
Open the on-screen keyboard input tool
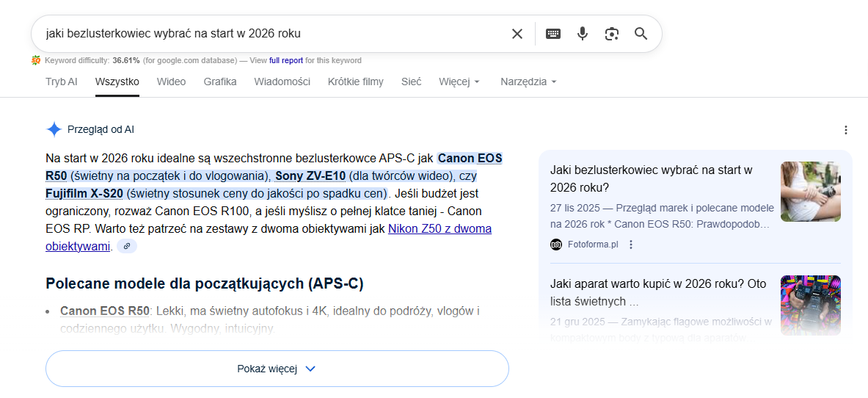(553, 34)
